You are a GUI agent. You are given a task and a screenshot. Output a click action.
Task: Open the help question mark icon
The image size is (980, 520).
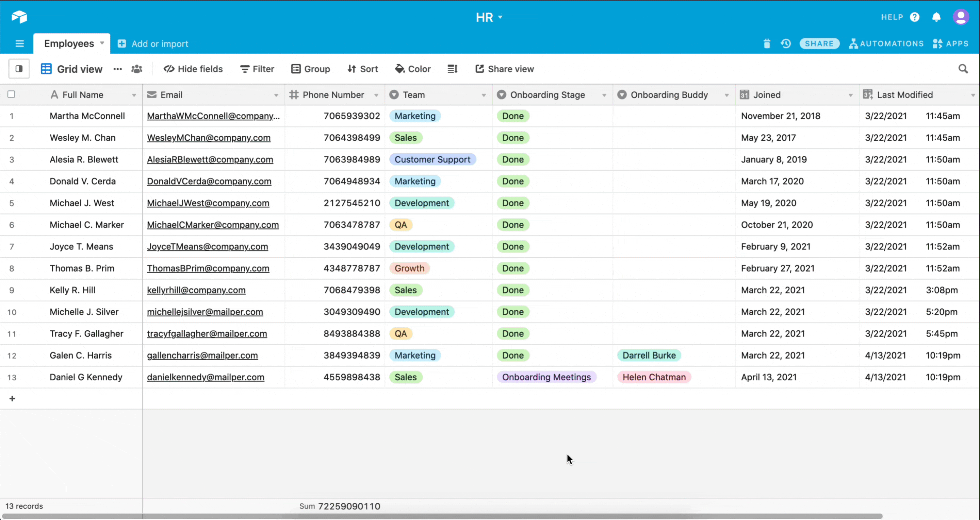pos(915,17)
